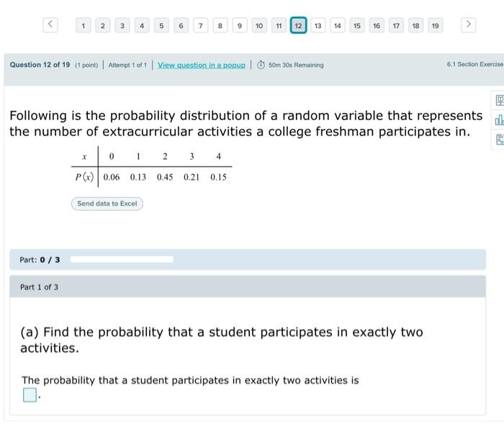The image size is (504, 431).
Task: Select the 0.45 probability cell in table
Action: click(165, 177)
